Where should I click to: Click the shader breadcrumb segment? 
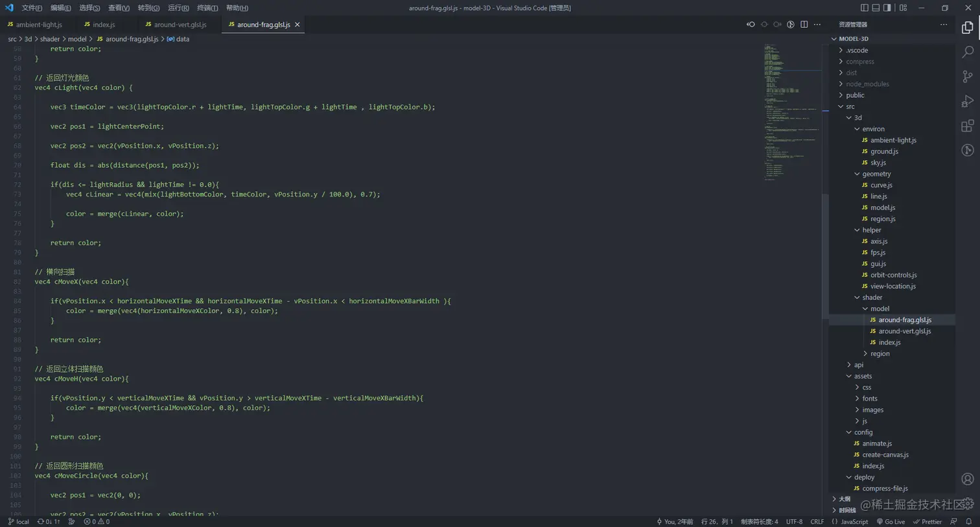(50, 39)
